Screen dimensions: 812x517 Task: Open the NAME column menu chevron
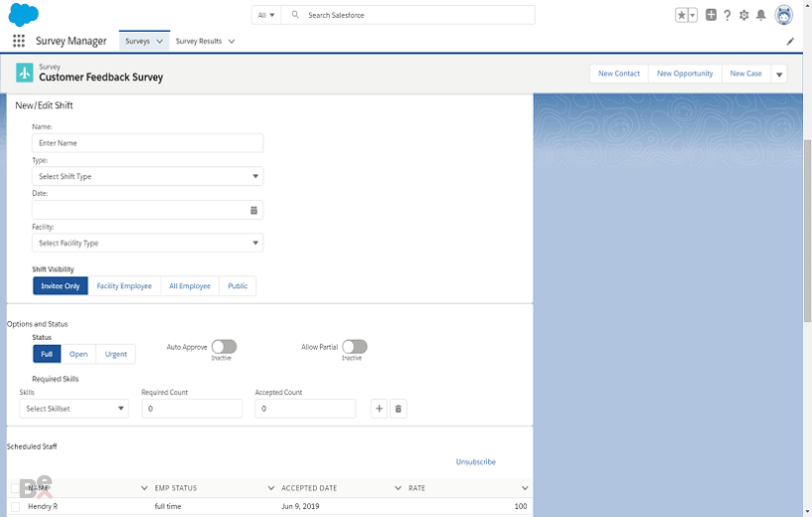(x=144, y=488)
